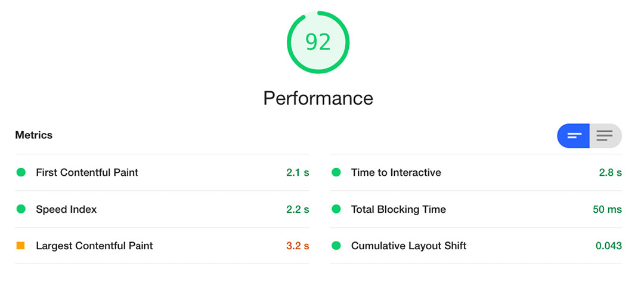Click the Performance category title
The height and width of the screenshot is (282, 644).
pos(318,98)
